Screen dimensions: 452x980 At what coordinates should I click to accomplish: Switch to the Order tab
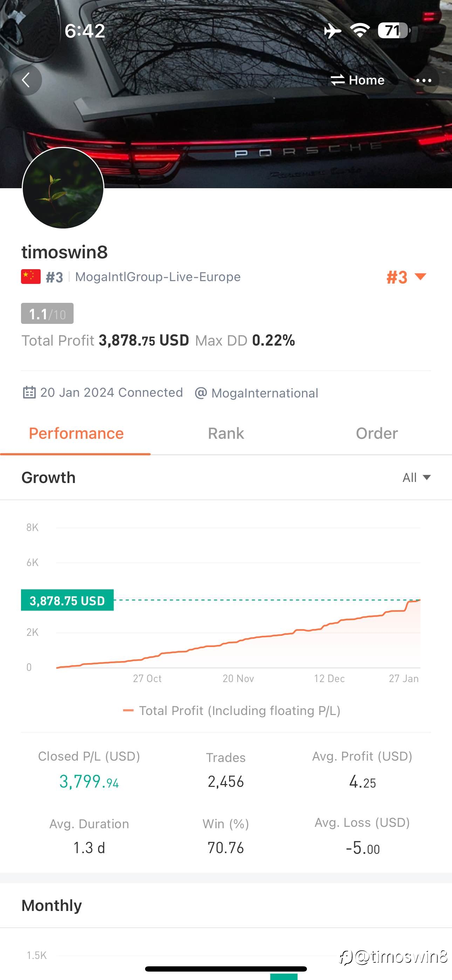[x=377, y=433]
